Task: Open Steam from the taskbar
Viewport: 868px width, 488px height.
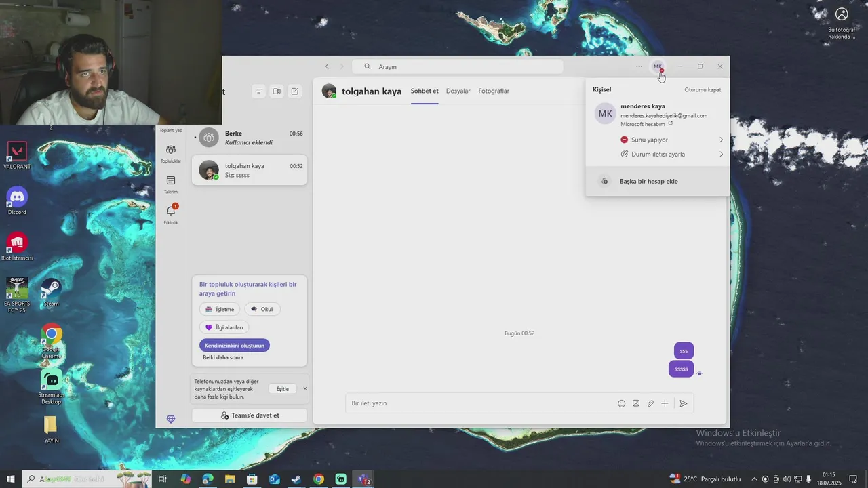Action: click(296, 479)
